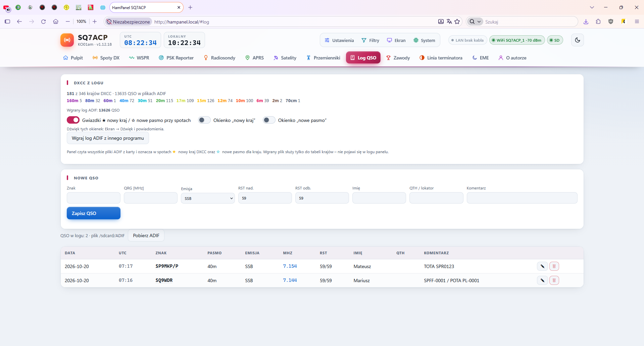Open the search engine selector dropdown

click(x=475, y=21)
